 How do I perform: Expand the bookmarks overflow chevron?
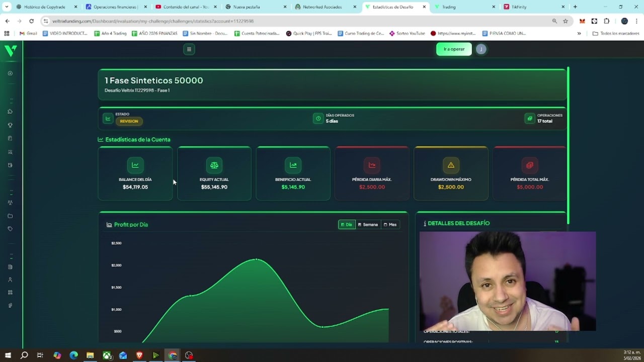tap(579, 34)
